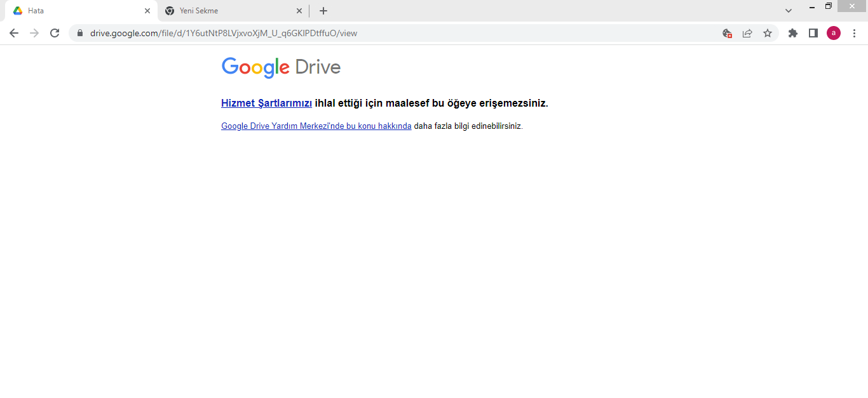
Task: Open a new tab with plus button
Action: [323, 11]
